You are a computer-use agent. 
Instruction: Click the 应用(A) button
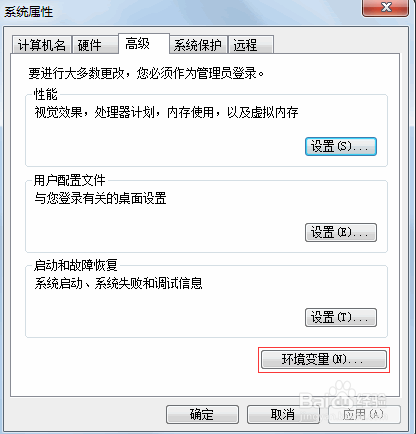(x=364, y=414)
